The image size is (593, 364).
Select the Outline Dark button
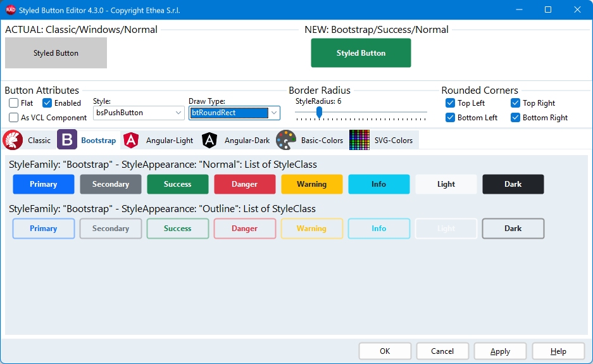coord(513,229)
